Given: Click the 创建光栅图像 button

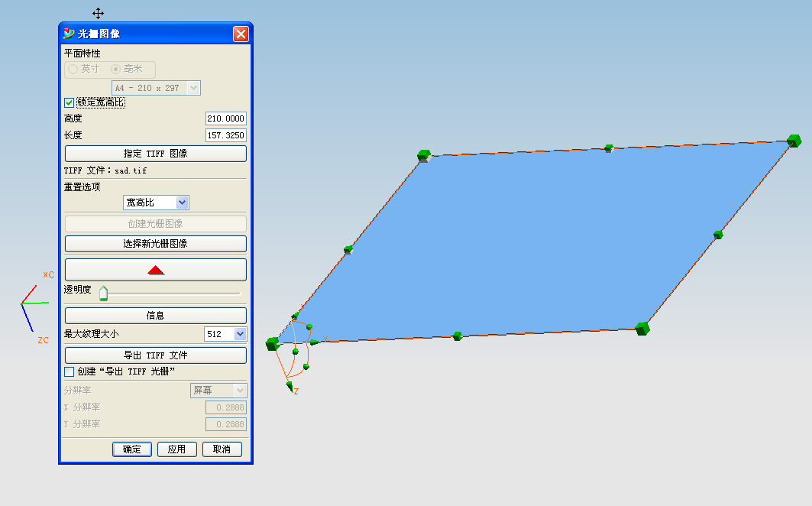Looking at the screenshot, I should [x=155, y=224].
